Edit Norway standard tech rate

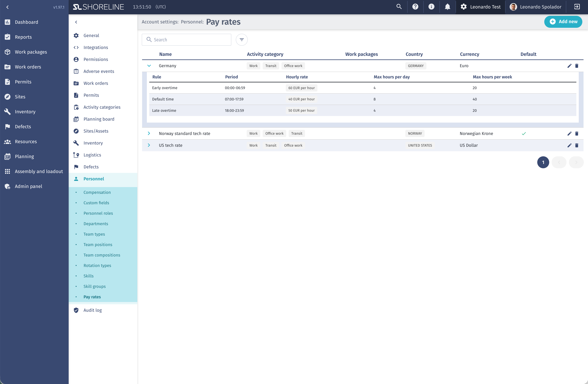click(569, 134)
